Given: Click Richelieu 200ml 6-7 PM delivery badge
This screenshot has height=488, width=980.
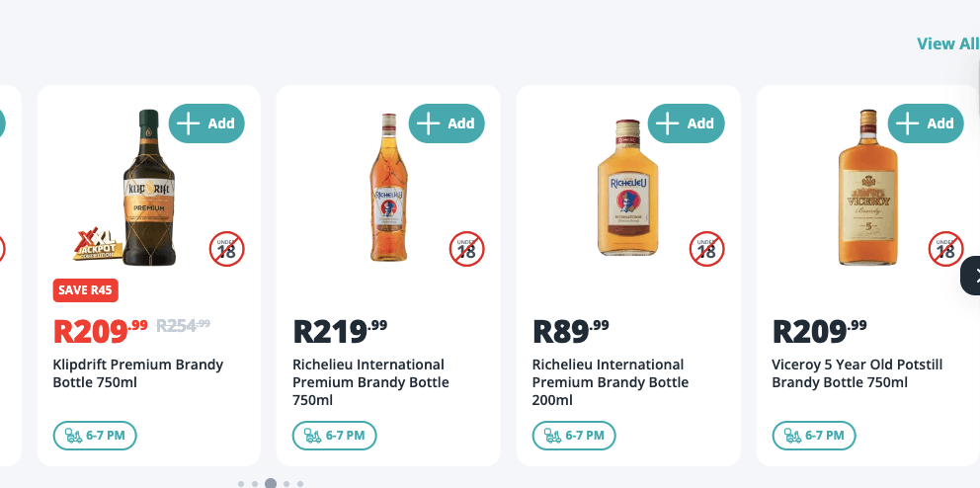Looking at the screenshot, I should point(574,435).
